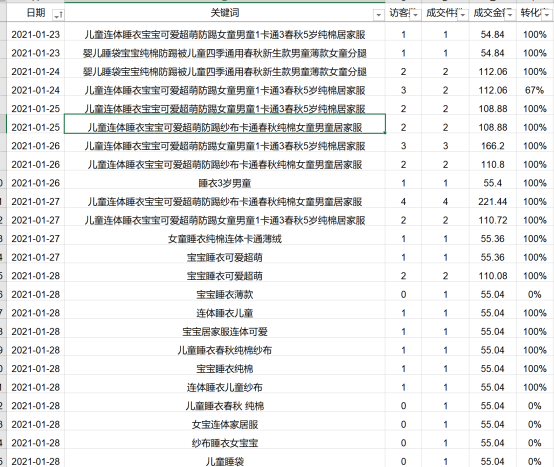Open the 访客 column filter dropdown
Viewport: 554px width, 467px height.
[x=415, y=15]
